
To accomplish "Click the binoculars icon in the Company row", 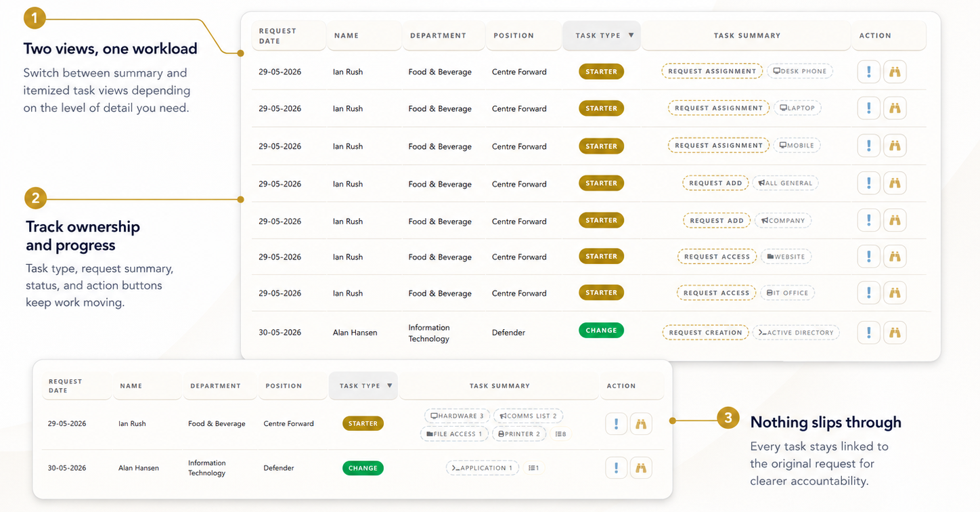I will tap(895, 220).
